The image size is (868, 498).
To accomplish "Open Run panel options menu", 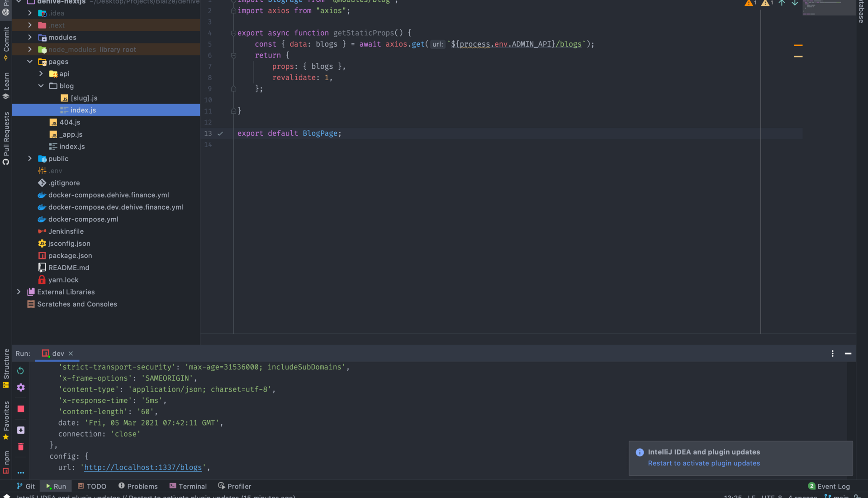I will pyautogui.click(x=832, y=354).
